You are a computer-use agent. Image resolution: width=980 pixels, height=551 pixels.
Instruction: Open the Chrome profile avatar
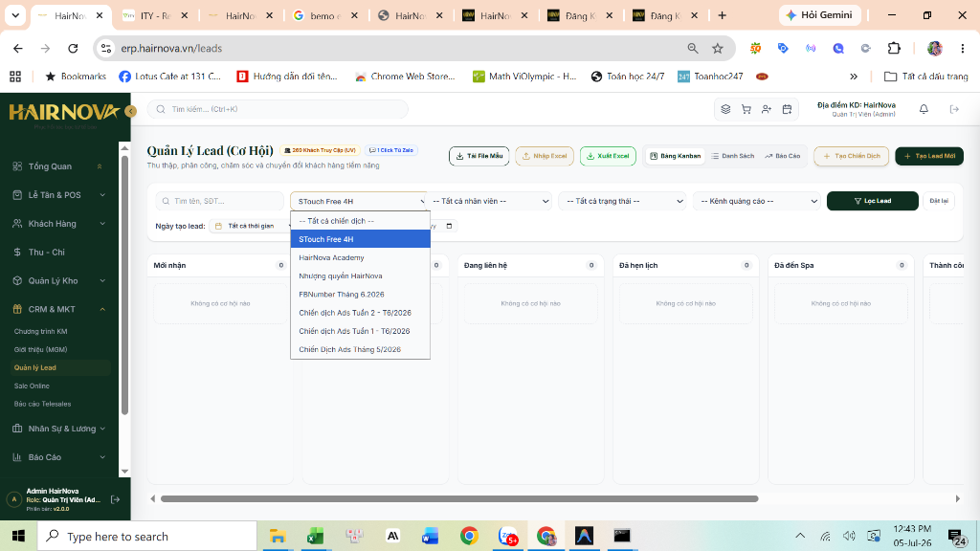tap(935, 48)
